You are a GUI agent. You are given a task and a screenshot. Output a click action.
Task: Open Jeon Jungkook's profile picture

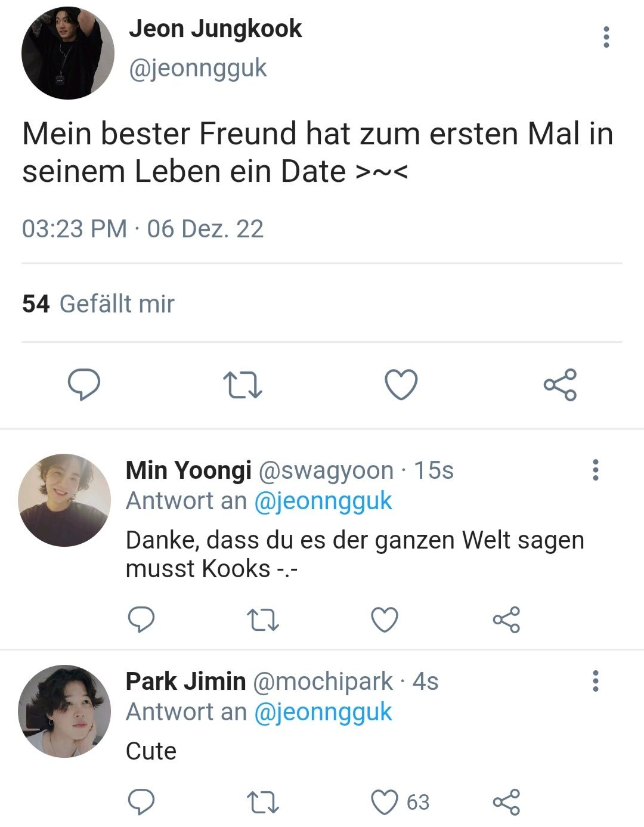(x=67, y=53)
